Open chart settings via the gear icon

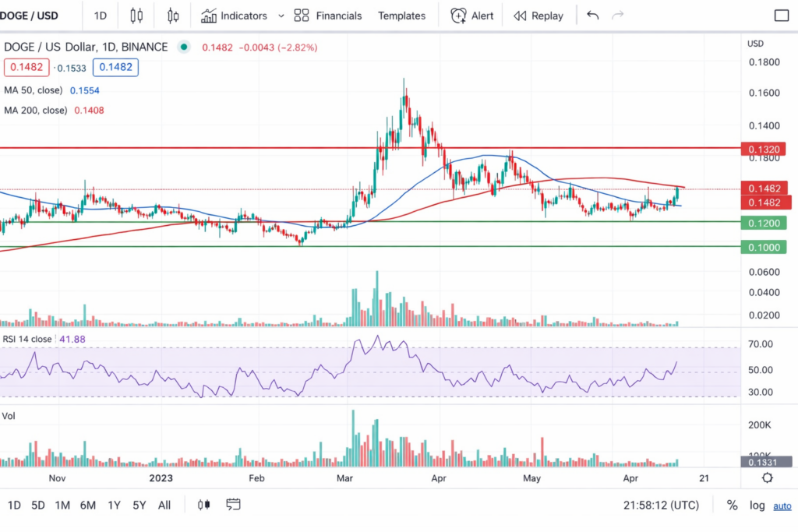[x=767, y=478]
